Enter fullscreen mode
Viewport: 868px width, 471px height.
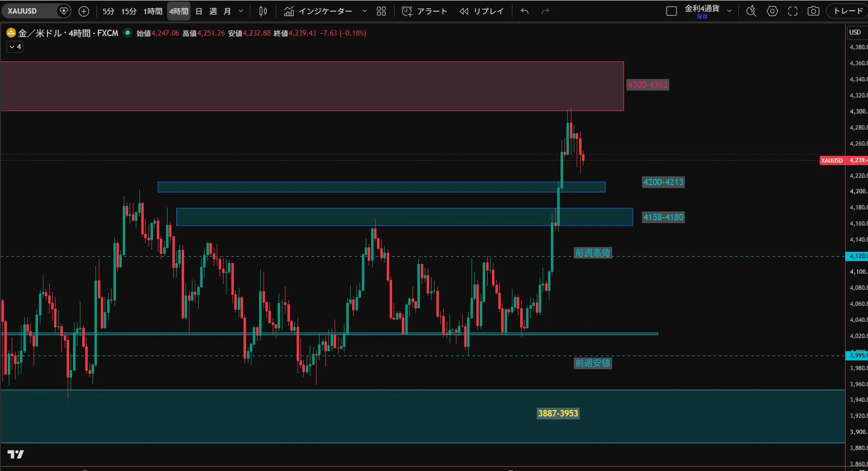pos(793,11)
